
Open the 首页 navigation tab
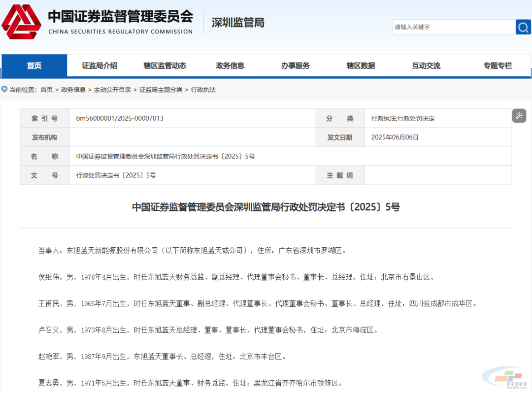click(x=34, y=65)
